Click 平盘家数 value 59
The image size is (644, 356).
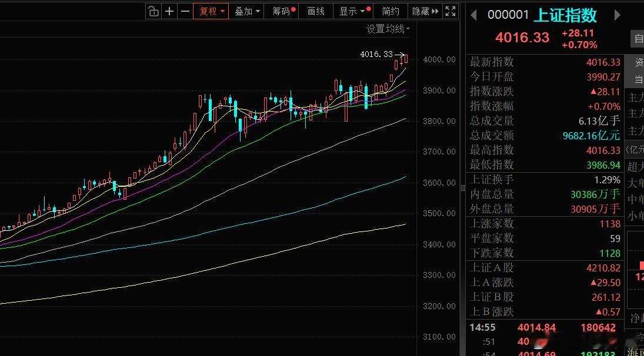[x=615, y=239]
